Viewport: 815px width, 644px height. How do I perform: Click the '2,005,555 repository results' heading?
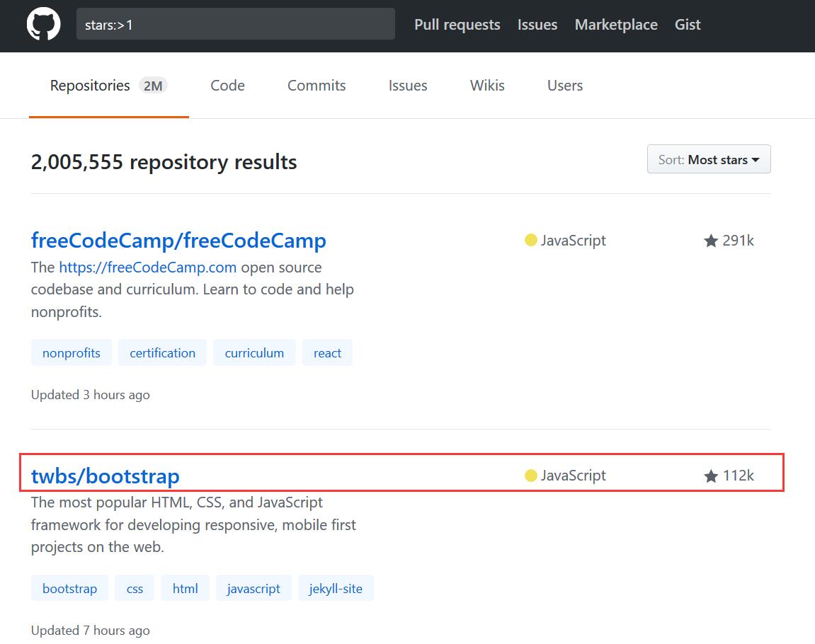pos(164,162)
